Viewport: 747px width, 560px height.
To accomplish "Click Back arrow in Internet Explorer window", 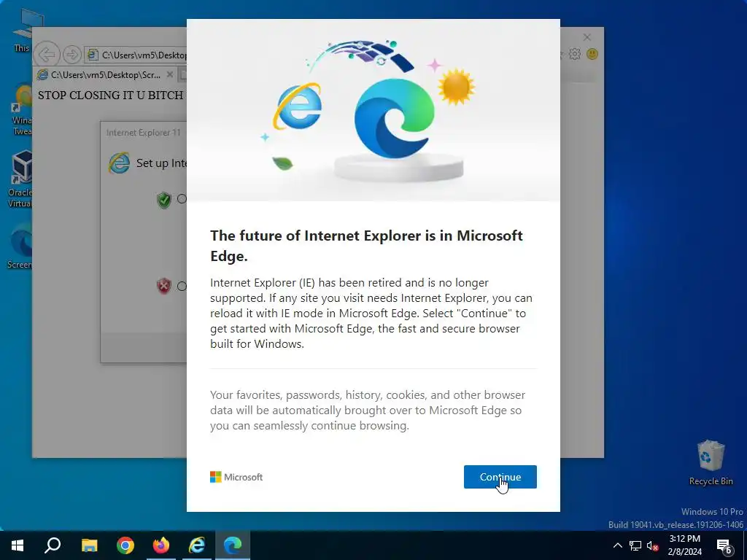I will [x=47, y=54].
